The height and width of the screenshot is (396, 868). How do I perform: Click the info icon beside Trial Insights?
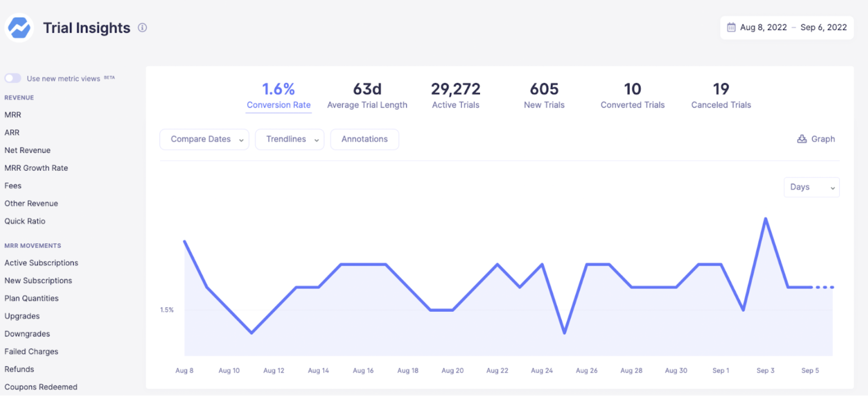click(142, 28)
